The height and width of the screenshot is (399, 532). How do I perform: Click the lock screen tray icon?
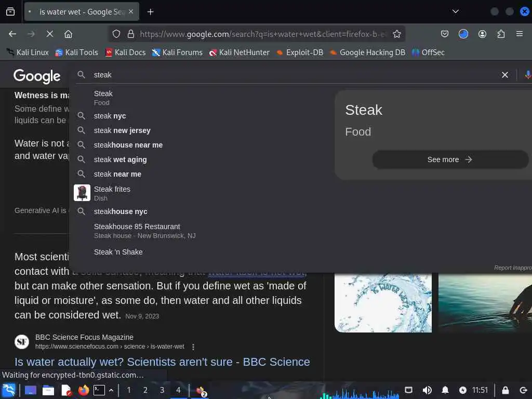[505, 390]
